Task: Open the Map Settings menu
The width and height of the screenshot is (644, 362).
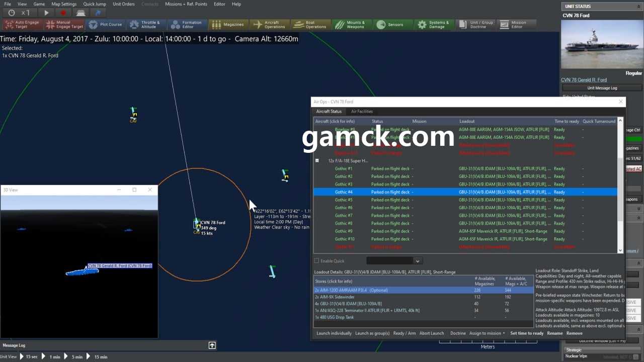Action: point(64,4)
